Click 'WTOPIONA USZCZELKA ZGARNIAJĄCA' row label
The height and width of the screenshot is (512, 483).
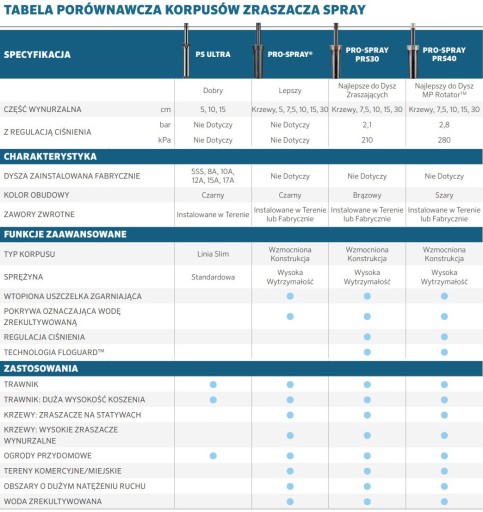point(73,296)
